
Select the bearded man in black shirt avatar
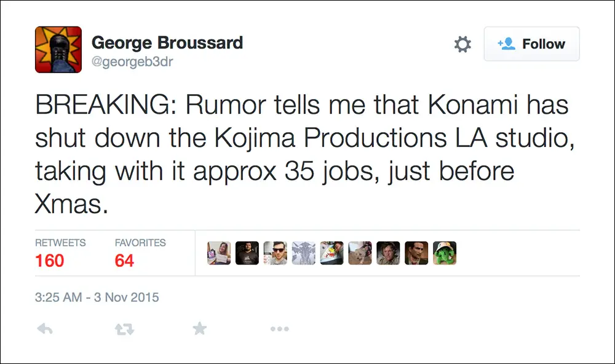pyautogui.click(x=247, y=253)
